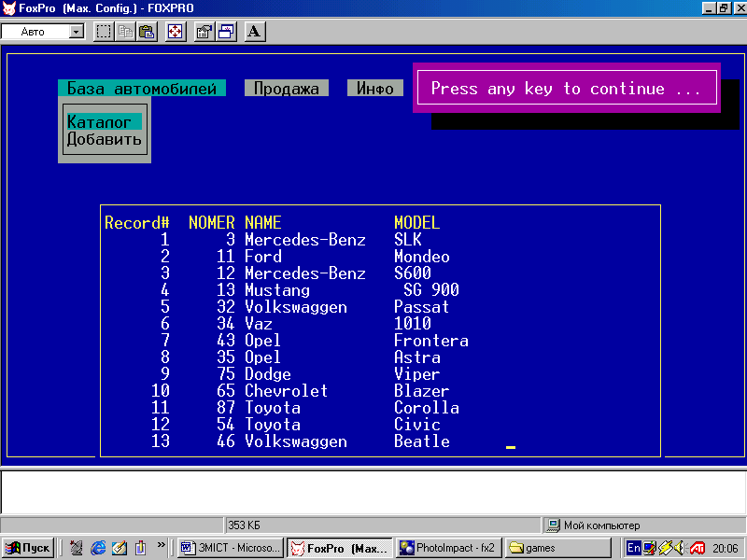Image resolution: width=747 pixels, height=560 pixels.
Task: Click the Dodge name cell
Action: pos(268,374)
